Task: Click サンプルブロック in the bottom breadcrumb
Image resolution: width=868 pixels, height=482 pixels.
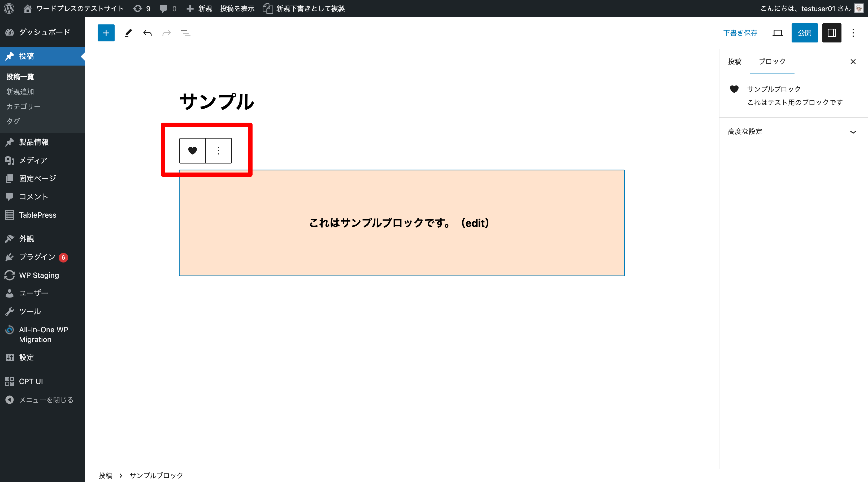Action: (156, 475)
